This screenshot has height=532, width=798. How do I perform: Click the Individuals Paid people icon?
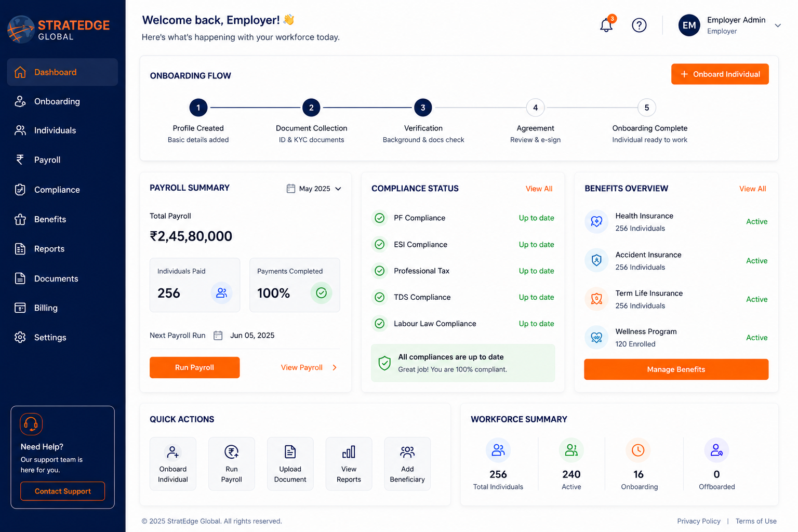[221, 293]
